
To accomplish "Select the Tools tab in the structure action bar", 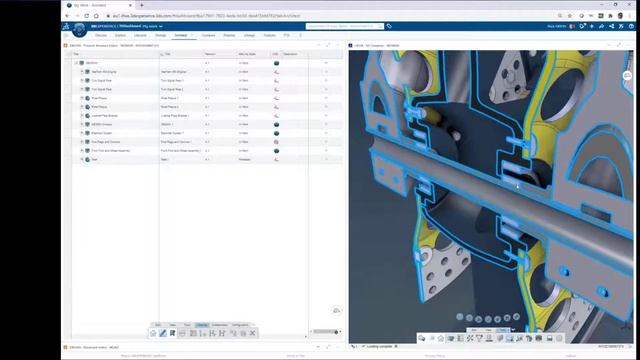I will pos(187,325).
